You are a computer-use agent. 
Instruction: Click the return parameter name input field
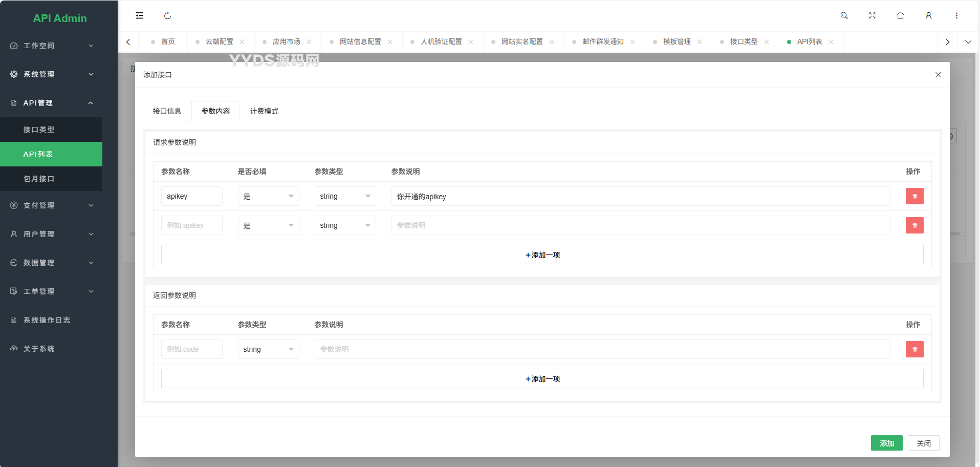(191, 349)
